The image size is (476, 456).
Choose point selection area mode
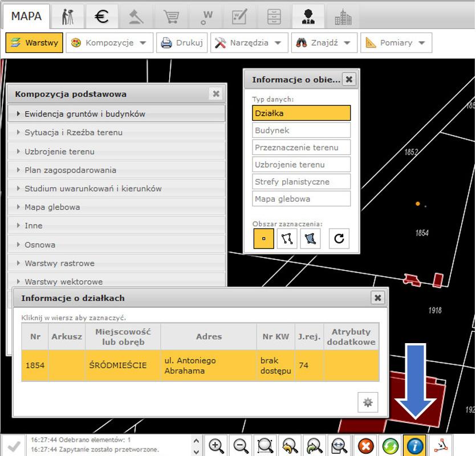(264, 239)
